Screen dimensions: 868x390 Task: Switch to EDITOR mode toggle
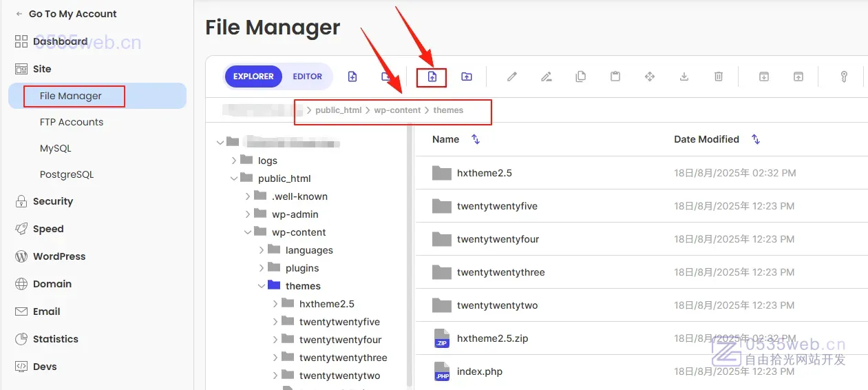coord(307,76)
